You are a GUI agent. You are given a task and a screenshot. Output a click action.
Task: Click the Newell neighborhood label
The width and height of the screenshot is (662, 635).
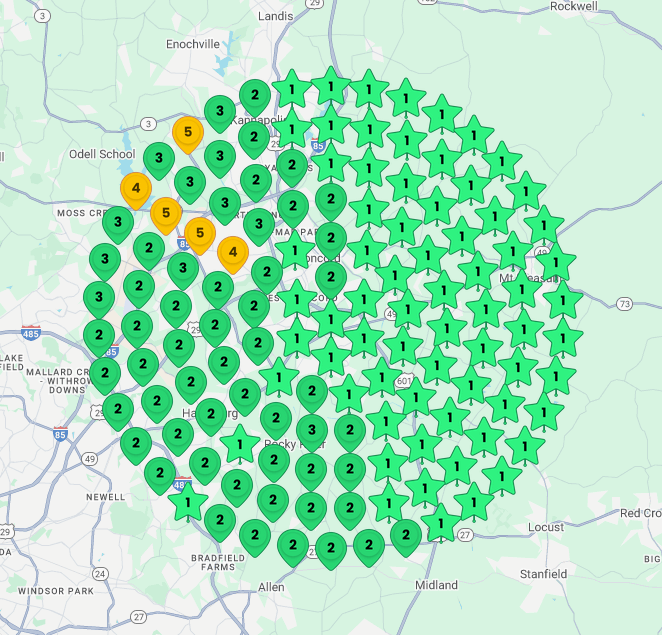tap(105, 496)
